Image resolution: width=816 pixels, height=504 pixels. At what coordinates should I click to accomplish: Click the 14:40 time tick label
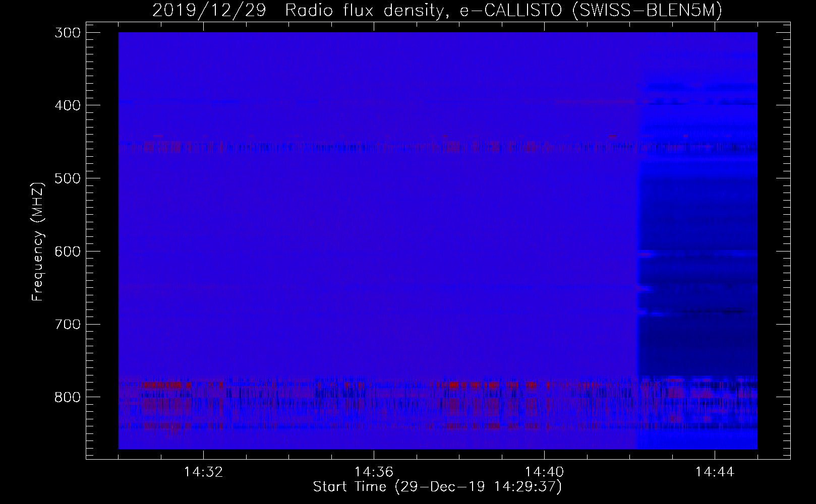pos(544,472)
